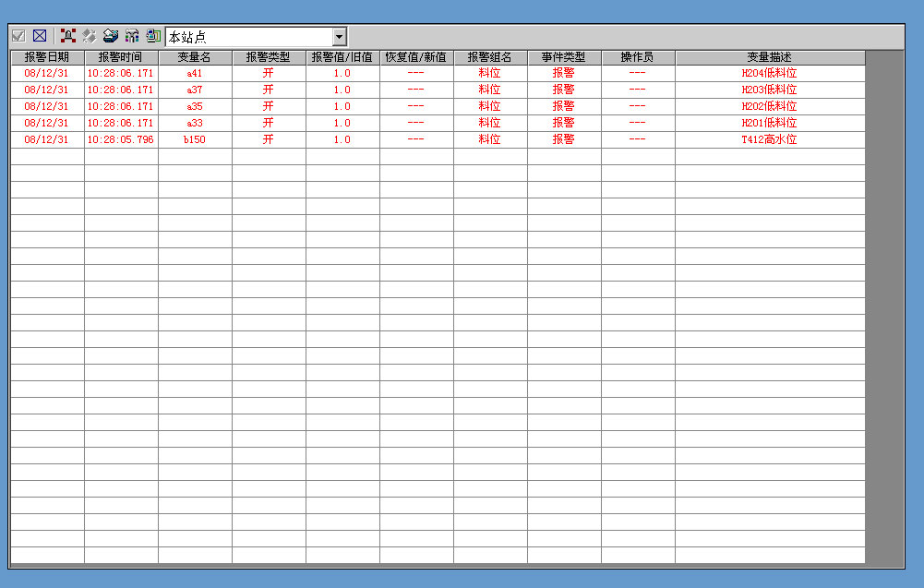Screen dimensions: 924x588
Task: Click the printer-like priority filter icon
Action: pos(110,36)
